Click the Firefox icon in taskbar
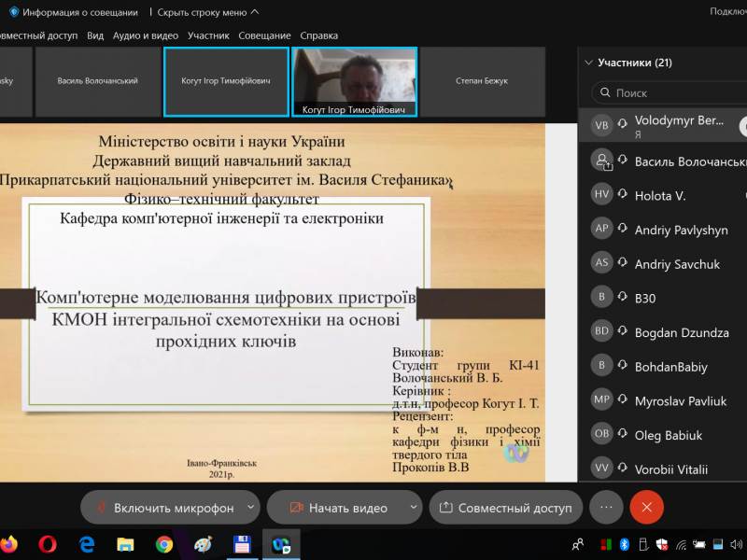 (8, 543)
